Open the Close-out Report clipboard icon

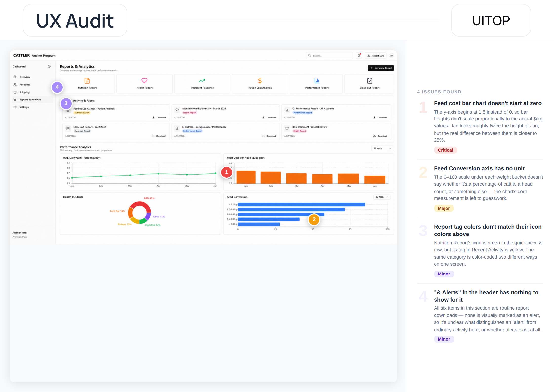[370, 81]
